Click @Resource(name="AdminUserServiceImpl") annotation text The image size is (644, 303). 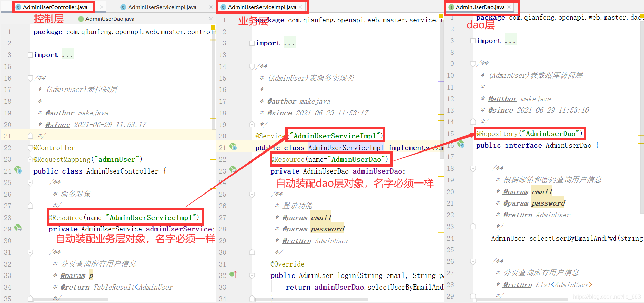click(x=124, y=218)
